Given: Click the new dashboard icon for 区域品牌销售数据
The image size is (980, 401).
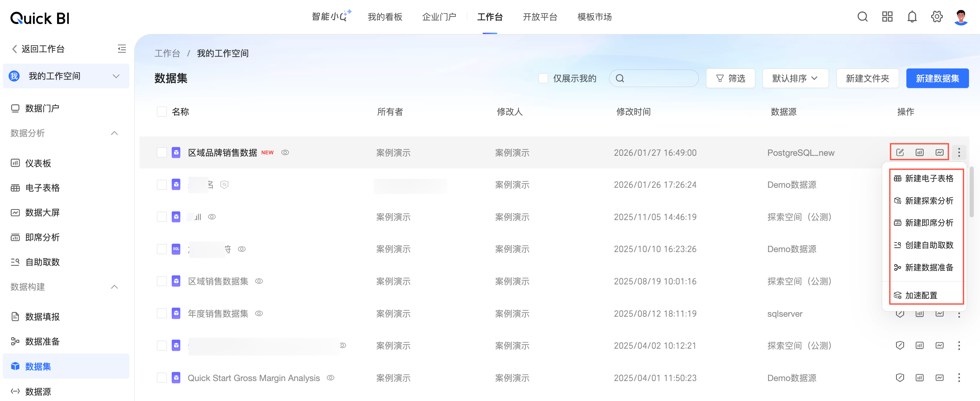Looking at the screenshot, I should coord(919,152).
